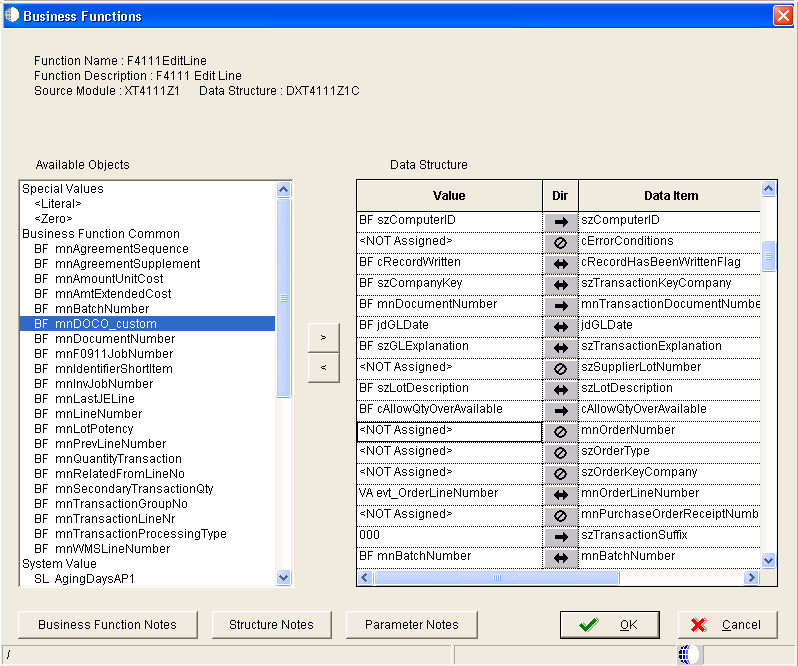798x666 pixels.
Task: Open Structure Notes
Action: (x=271, y=625)
